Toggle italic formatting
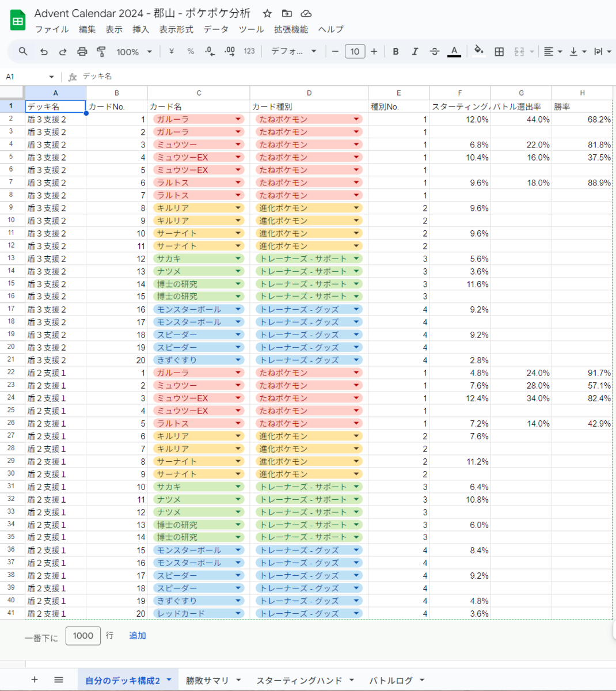The image size is (616, 691). point(415,52)
